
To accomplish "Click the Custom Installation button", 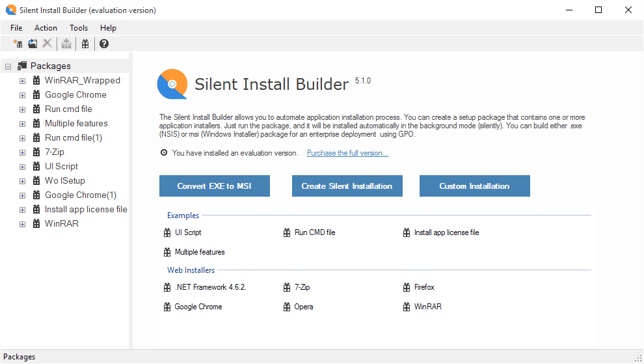I will (x=474, y=186).
